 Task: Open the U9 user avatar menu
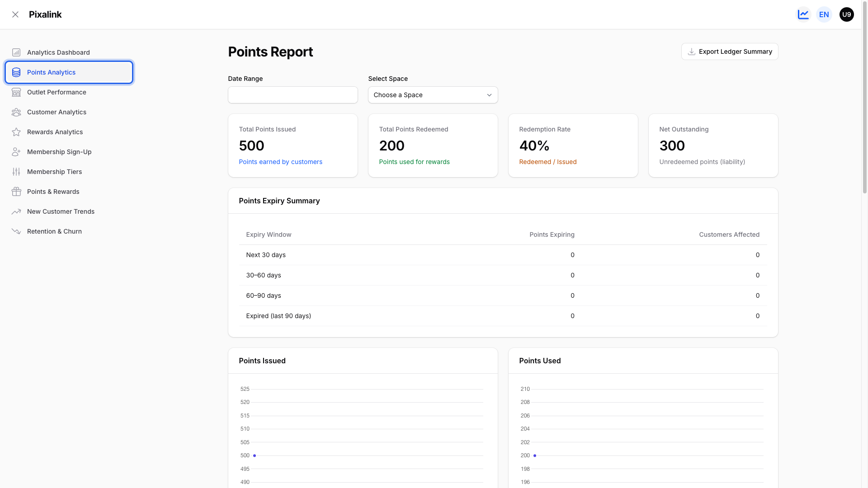pos(847,14)
